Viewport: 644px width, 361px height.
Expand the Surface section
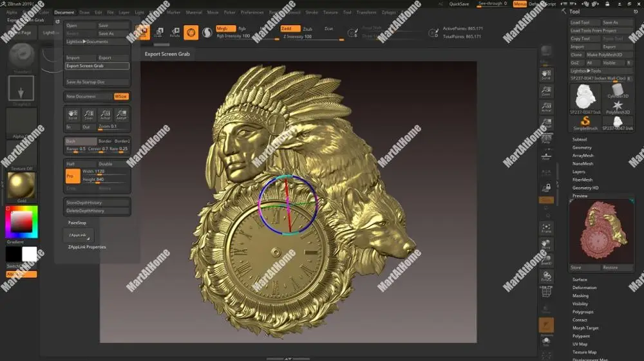580,279
